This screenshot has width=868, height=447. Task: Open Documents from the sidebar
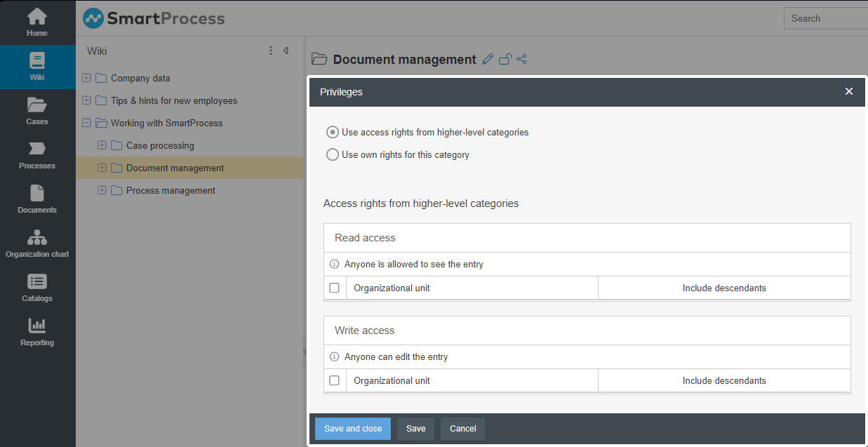37,199
